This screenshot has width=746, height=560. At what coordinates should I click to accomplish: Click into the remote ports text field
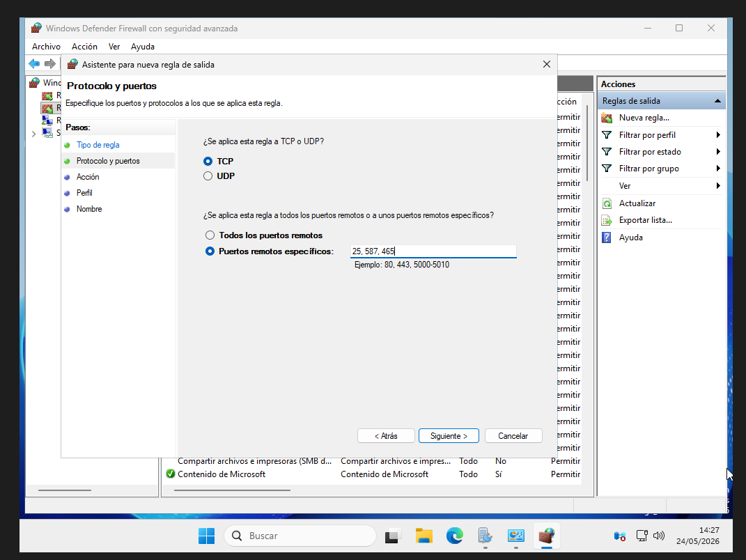433,251
